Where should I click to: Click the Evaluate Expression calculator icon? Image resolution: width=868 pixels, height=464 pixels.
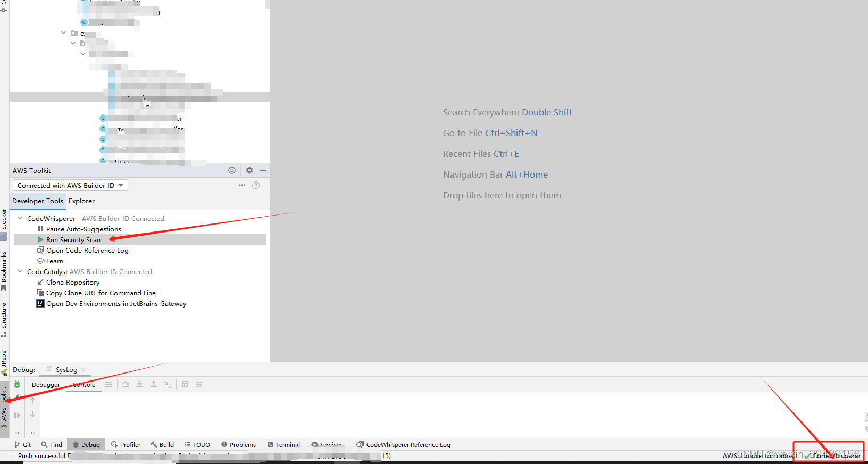[185, 384]
